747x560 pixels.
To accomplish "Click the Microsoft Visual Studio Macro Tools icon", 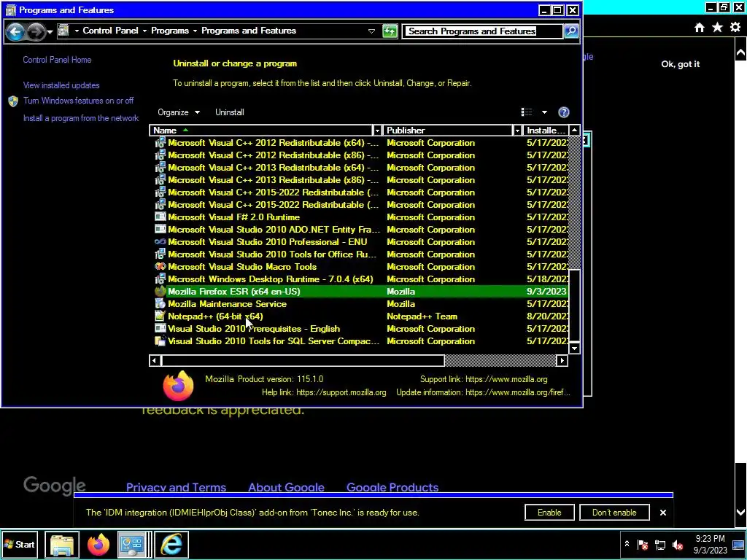I will pyautogui.click(x=160, y=267).
